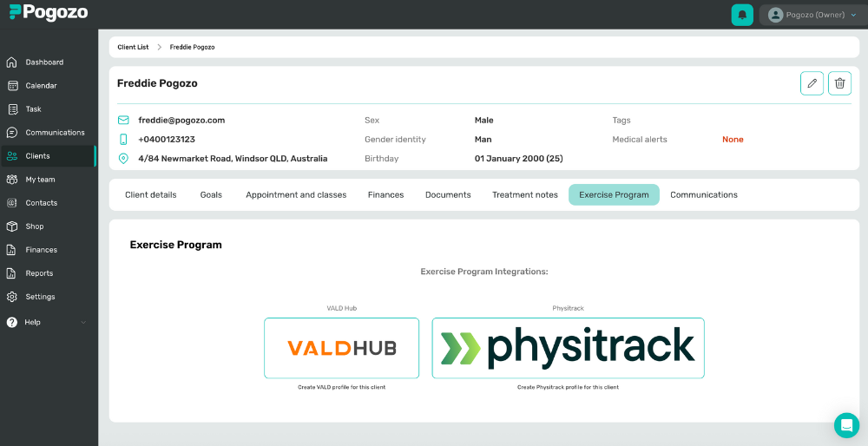Click the Physitrack integration card

coord(568,348)
